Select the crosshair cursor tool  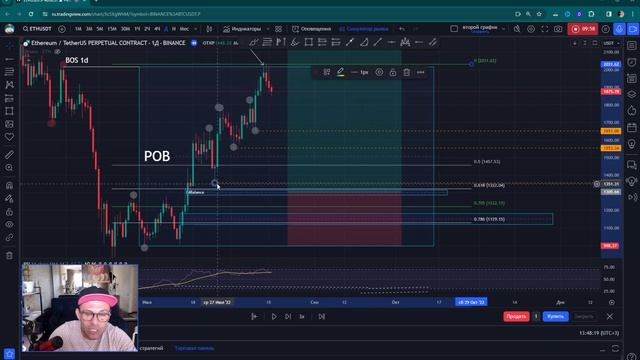pyautogui.click(x=9, y=46)
